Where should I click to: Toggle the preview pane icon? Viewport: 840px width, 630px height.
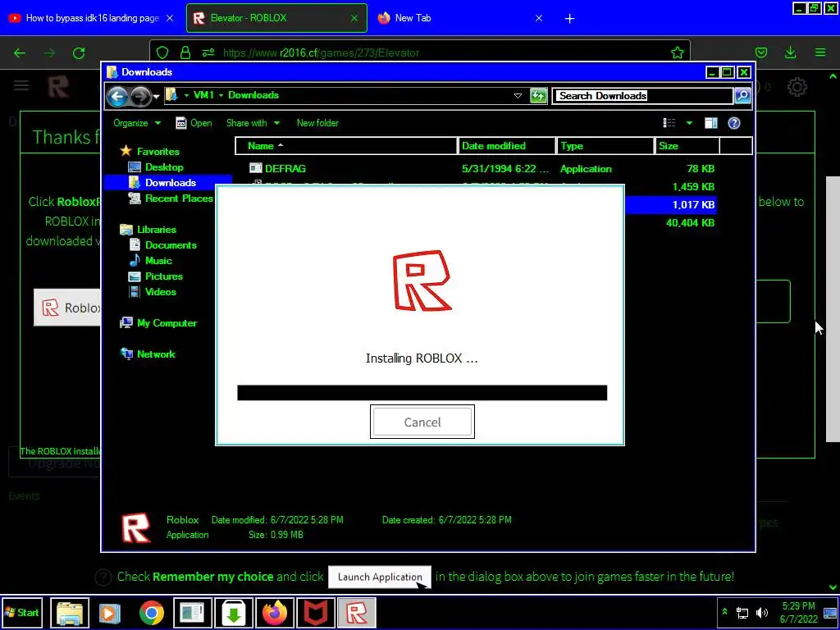[x=711, y=123]
